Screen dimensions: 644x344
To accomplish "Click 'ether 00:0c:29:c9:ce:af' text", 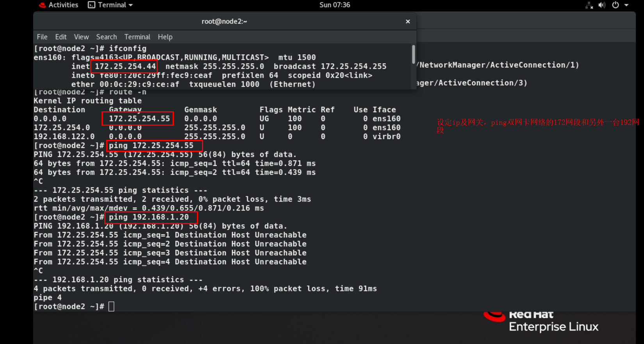I will tap(125, 84).
